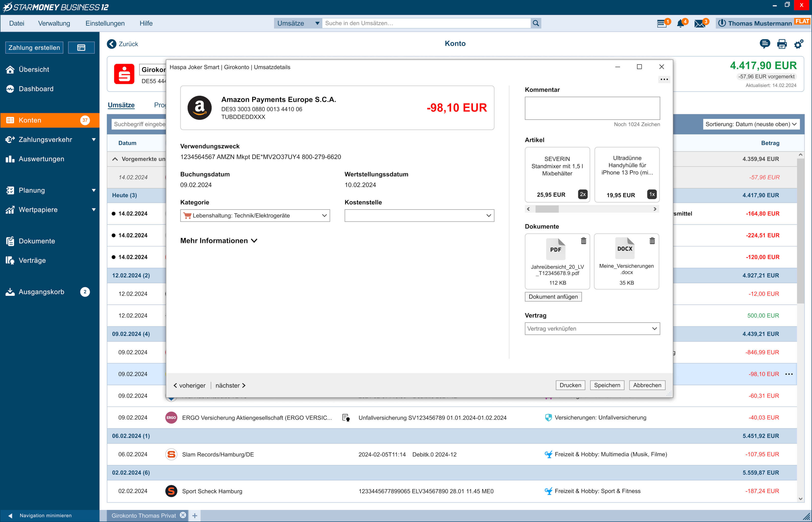The image size is (812, 522).
Task: Select the Sport Scheck Hamburg transaction
Action: click(x=452, y=491)
